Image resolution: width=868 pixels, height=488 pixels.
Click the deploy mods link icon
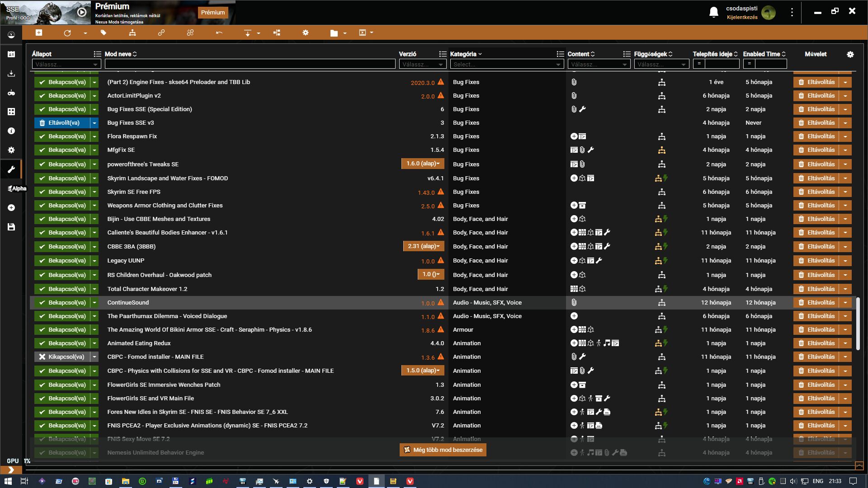(x=161, y=33)
